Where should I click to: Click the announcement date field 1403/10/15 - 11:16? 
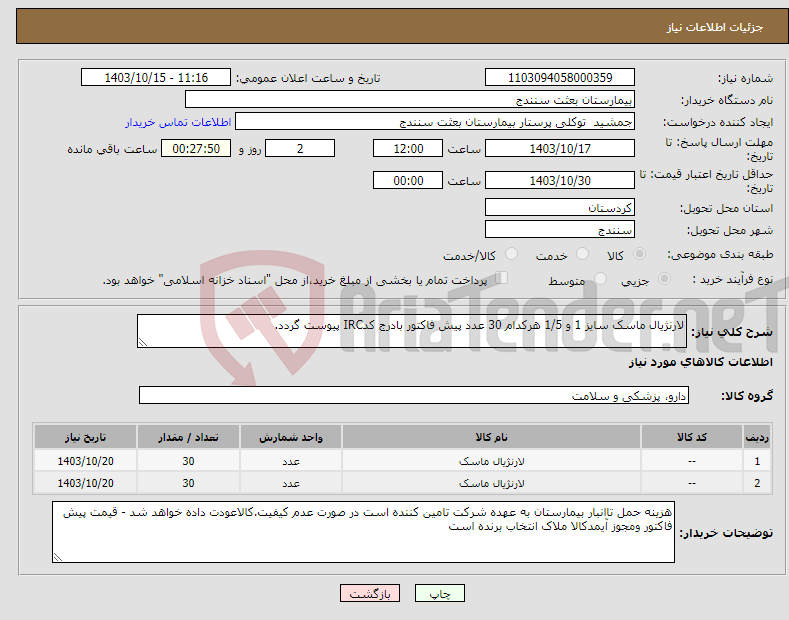coord(155,78)
